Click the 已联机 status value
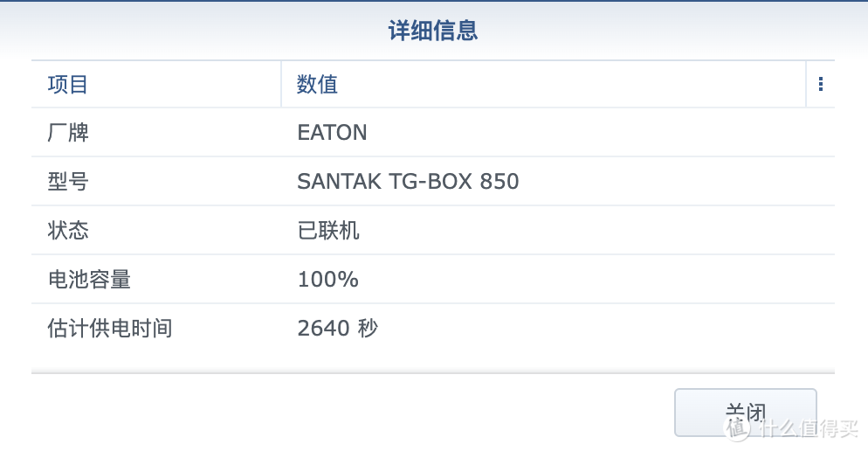The height and width of the screenshot is (451, 868). pyautogui.click(x=328, y=231)
